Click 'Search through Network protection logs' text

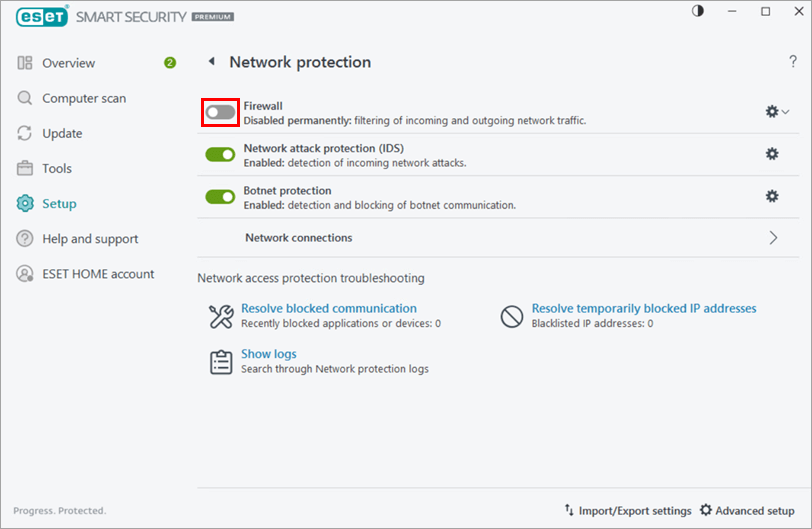pos(335,369)
